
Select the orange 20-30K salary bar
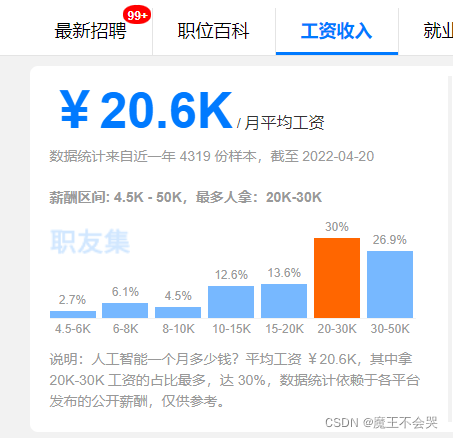pos(337,278)
